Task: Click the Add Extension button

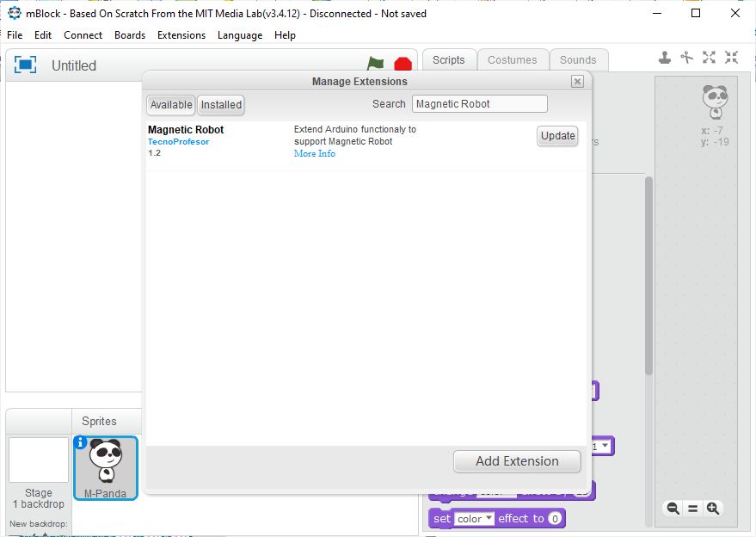Action: tap(517, 461)
